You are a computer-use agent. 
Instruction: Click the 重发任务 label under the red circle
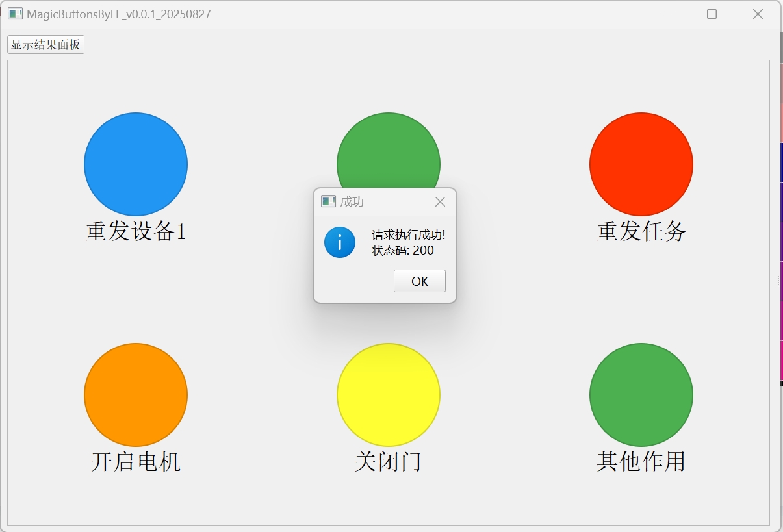point(641,231)
